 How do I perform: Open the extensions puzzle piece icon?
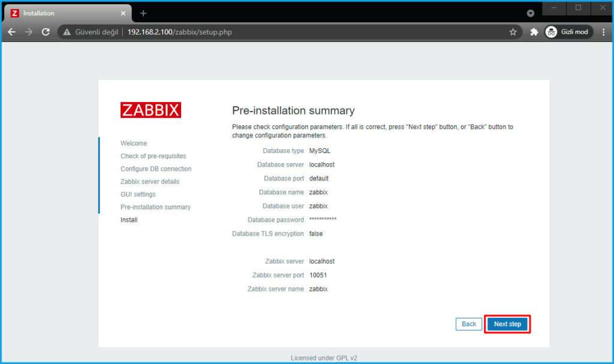click(x=534, y=32)
